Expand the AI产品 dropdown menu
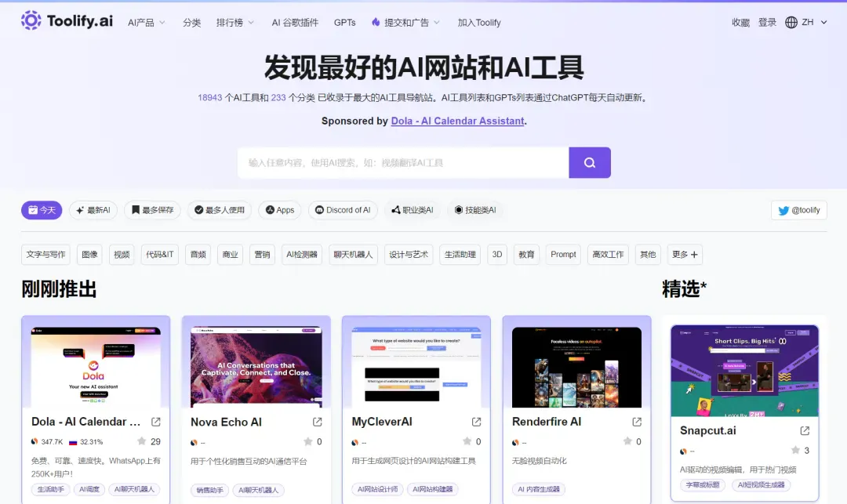Image resolution: width=847 pixels, height=504 pixels. (147, 23)
